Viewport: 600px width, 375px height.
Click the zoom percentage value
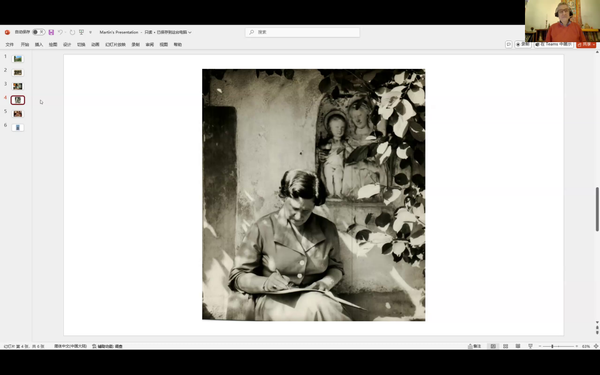point(585,346)
